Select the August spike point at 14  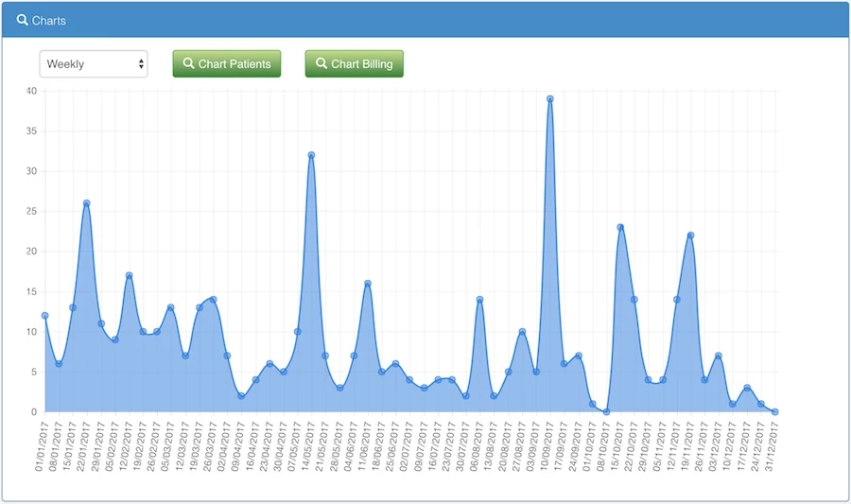(x=479, y=300)
